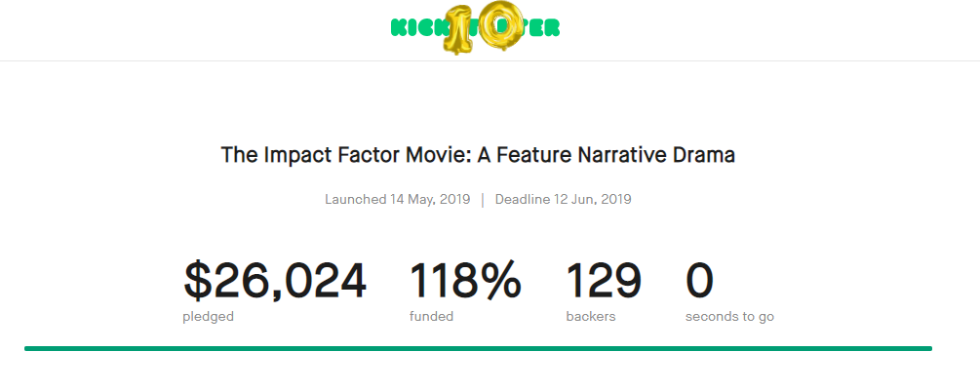Click 'A Feature Narrative Drama' subtitle text
The width and height of the screenshot is (980, 391).
point(607,154)
